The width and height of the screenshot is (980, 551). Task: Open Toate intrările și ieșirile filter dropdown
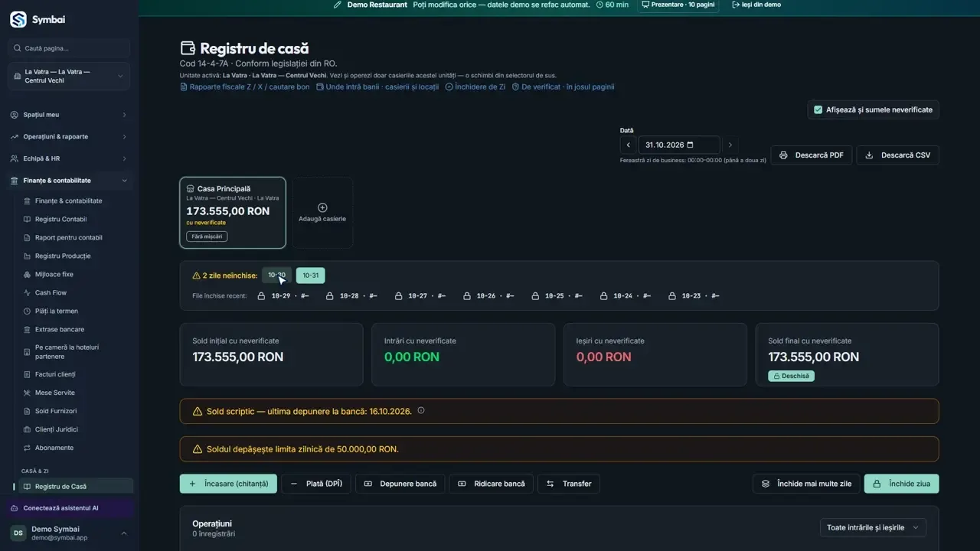(x=873, y=527)
